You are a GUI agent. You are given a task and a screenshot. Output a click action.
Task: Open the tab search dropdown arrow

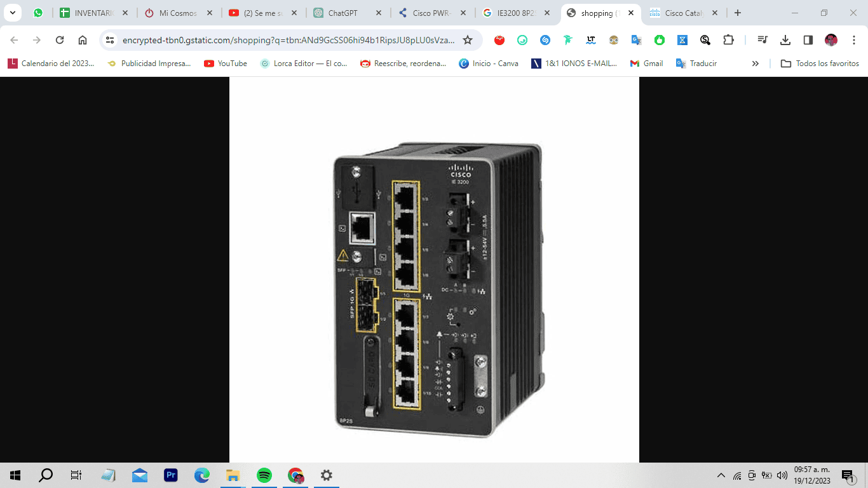[12, 13]
